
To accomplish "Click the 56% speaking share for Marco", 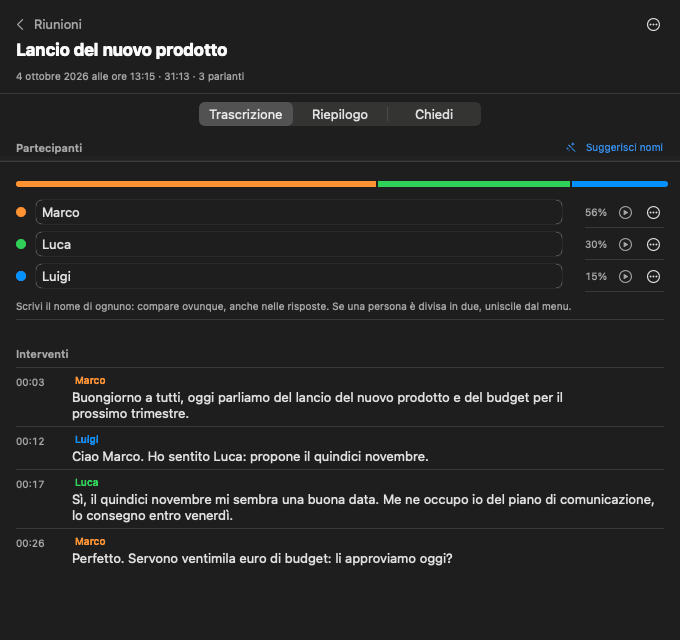I will tap(595, 212).
